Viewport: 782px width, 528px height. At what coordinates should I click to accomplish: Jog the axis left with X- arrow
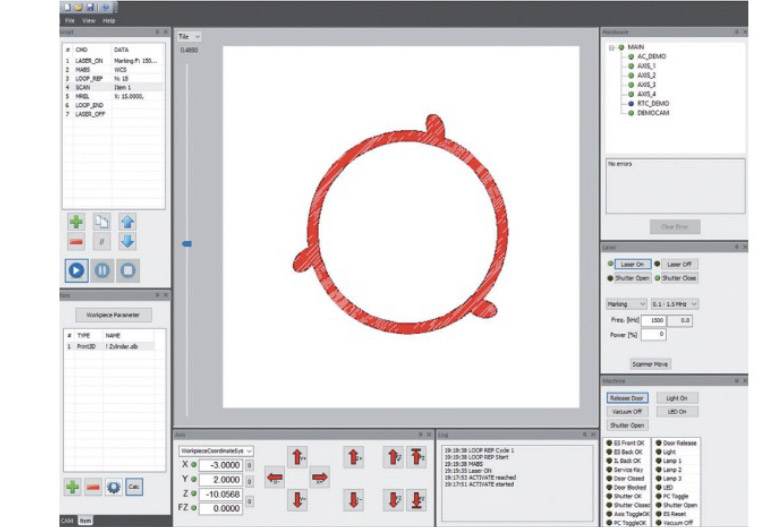(274, 478)
